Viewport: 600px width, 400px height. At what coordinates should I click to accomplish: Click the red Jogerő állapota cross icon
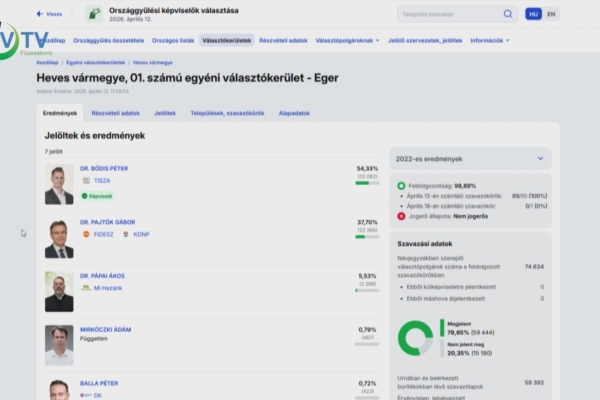click(x=401, y=216)
